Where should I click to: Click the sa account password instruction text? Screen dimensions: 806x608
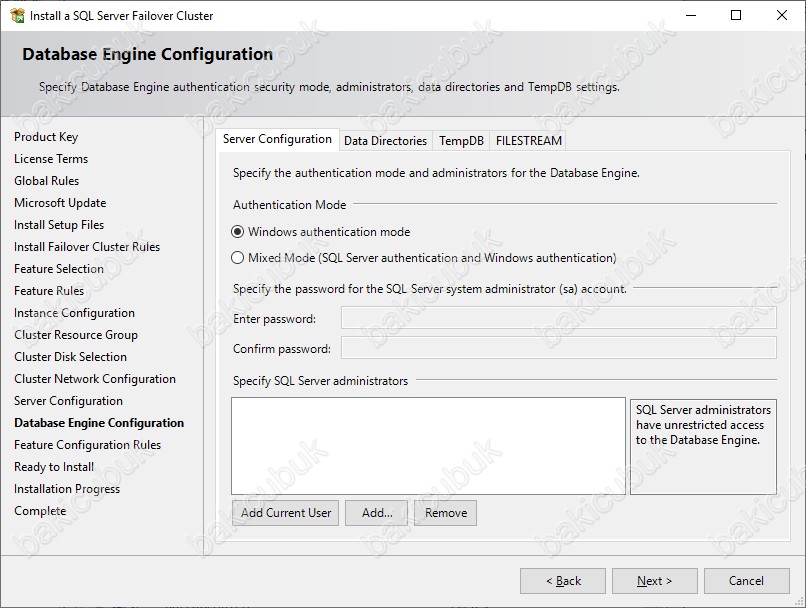(430, 289)
